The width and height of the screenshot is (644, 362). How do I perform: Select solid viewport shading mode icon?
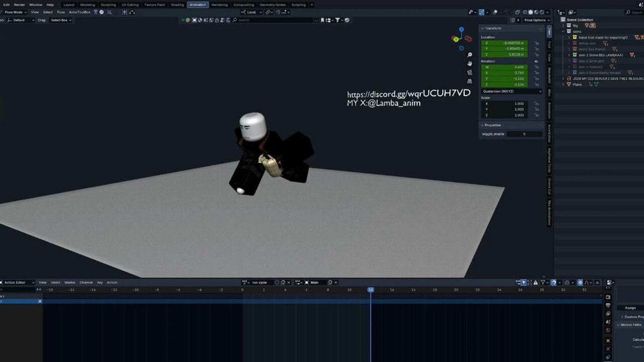click(x=531, y=12)
